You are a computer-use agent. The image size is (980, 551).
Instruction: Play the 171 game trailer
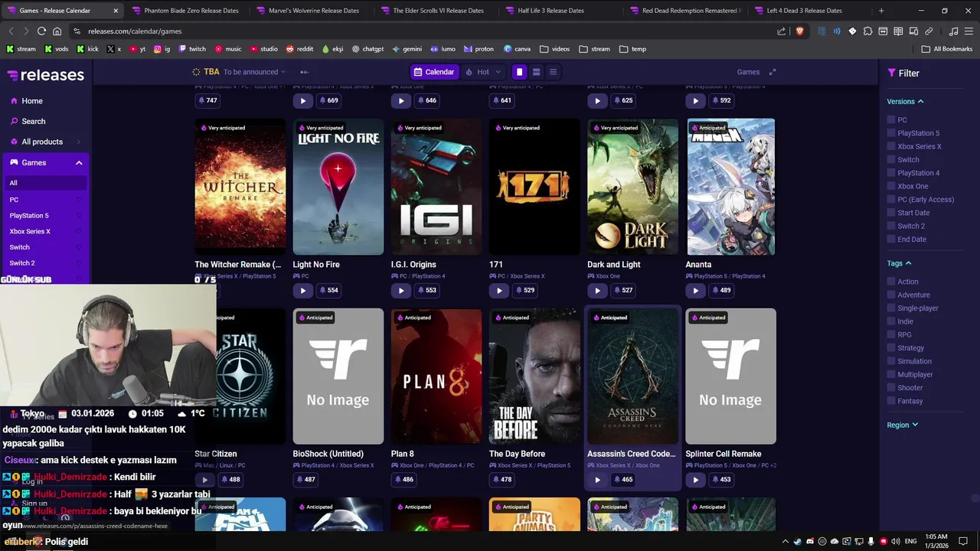[x=499, y=290]
